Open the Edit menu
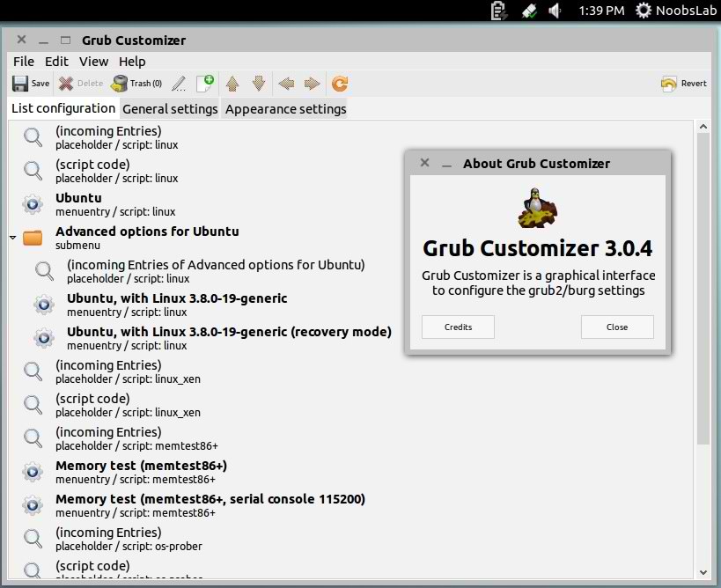Image resolution: width=721 pixels, height=588 pixels. (x=56, y=62)
